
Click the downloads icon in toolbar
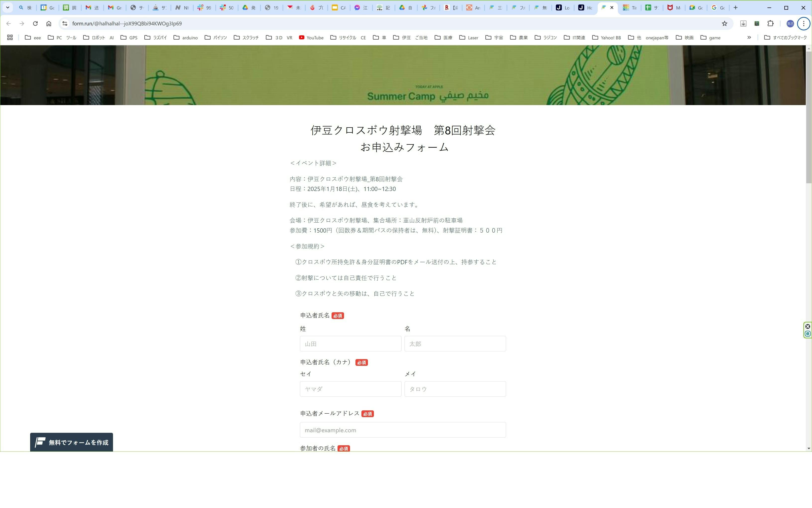(x=743, y=23)
